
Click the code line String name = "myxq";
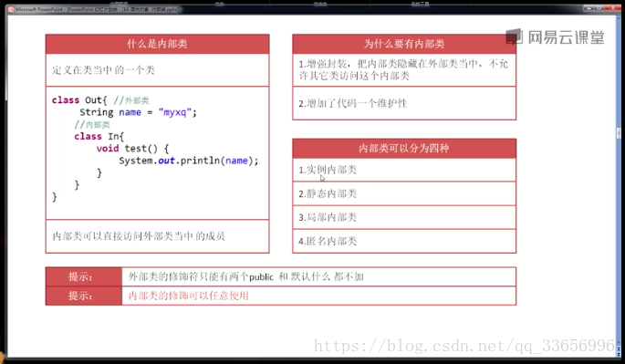[138, 112]
